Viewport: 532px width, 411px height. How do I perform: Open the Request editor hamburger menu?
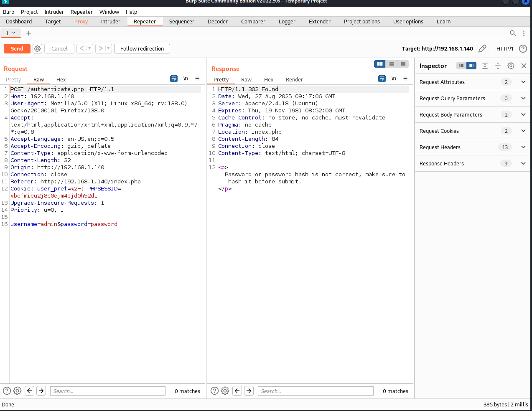197,79
